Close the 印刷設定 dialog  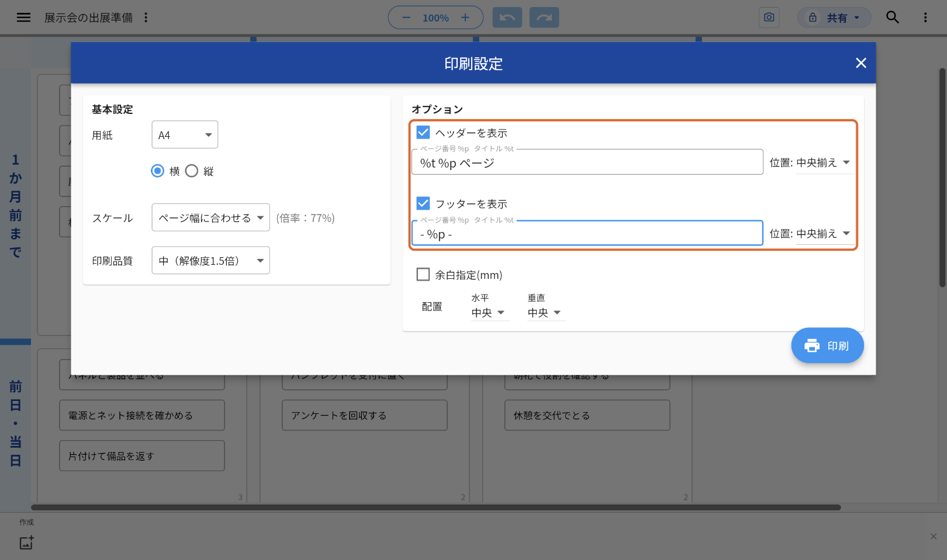click(861, 63)
